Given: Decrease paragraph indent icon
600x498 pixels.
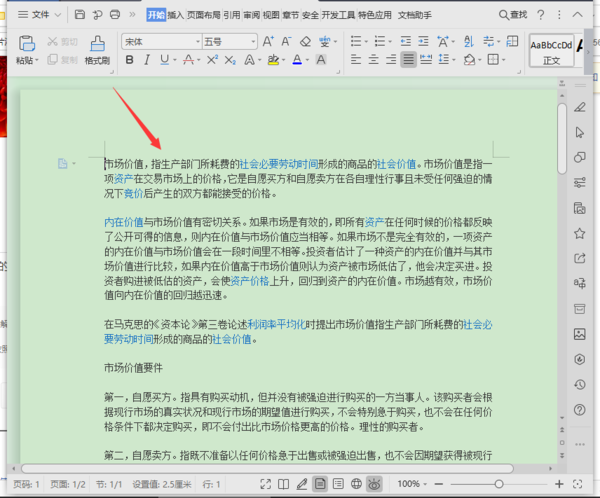Looking at the screenshot, I should click(406, 41).
